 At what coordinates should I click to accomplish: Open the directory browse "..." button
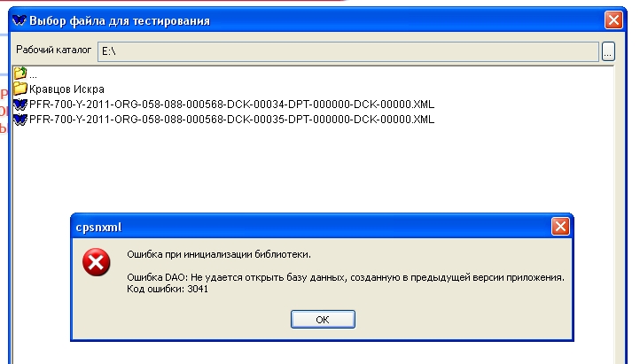(x=608, y=51)
